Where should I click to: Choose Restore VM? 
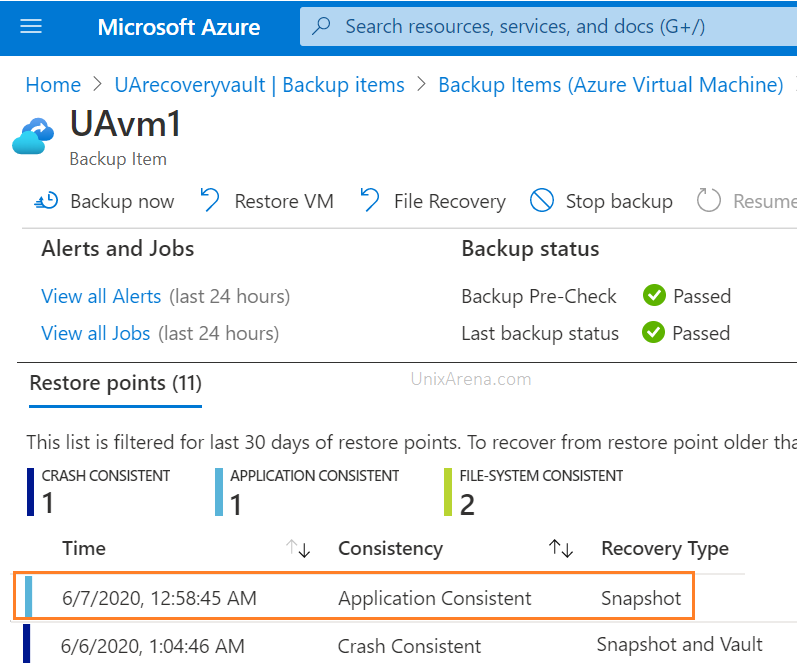pyautogui.click(x=284, y=201)
